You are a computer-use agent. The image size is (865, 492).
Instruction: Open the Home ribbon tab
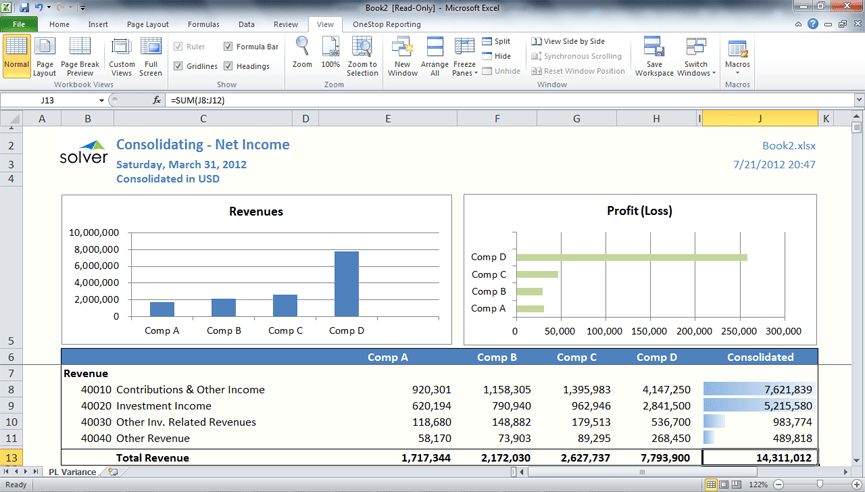pos(59,24)
